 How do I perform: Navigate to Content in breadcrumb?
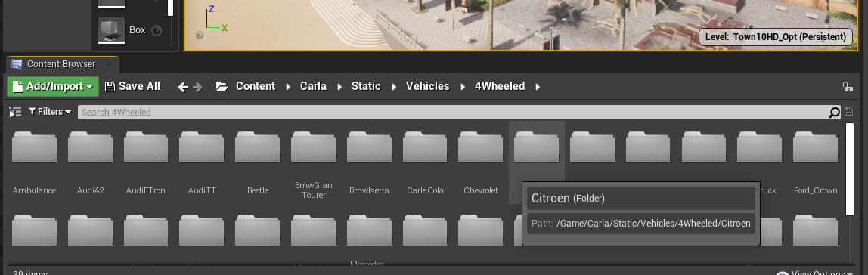pyautogui.click(x=256, y=86)
